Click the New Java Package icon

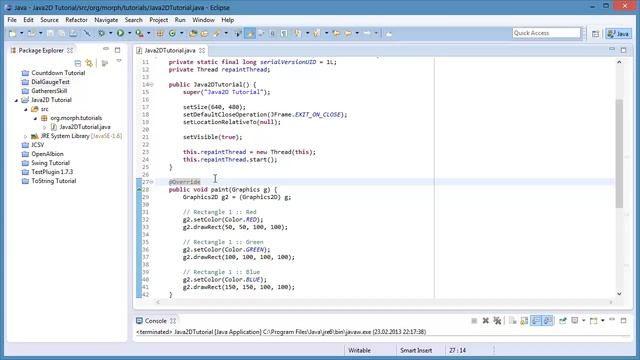tap(160, 33)
